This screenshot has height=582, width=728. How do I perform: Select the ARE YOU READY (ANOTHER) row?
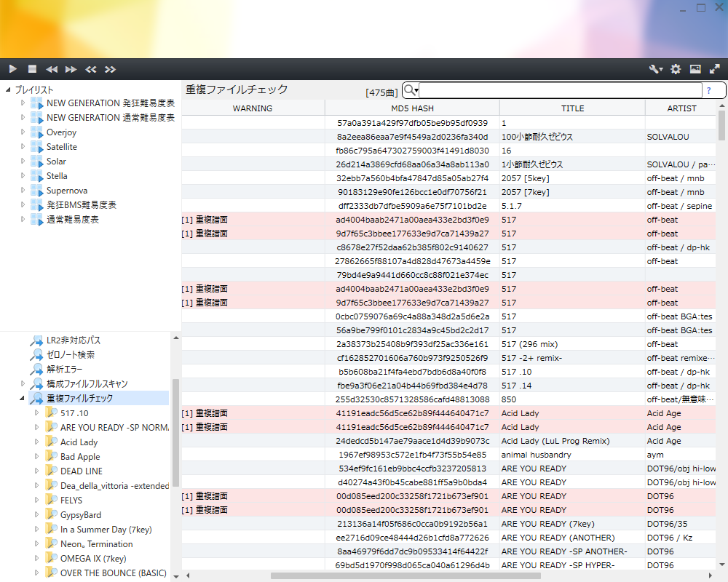(x=448, y=538)
